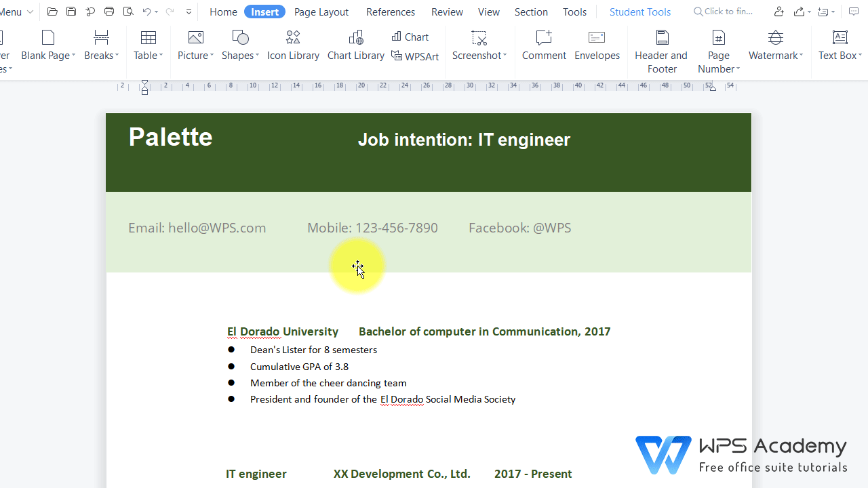868x488 pixels.
Task: Open Print Preview from quick access bar
Action: point(128,12)
